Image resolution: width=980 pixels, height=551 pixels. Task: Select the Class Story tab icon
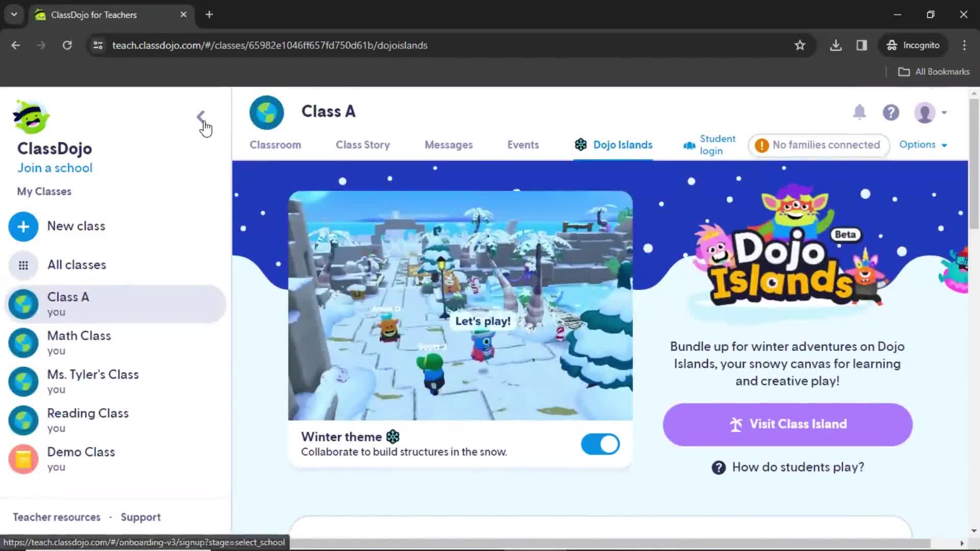click(363, 144)
